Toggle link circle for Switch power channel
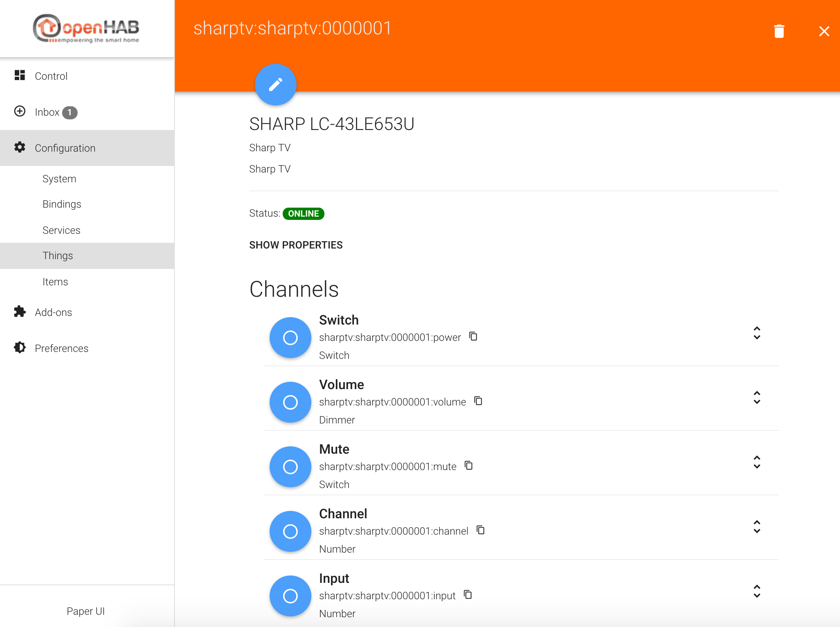The width and height of the screenshot is (840, 627). tap(290, 338)
